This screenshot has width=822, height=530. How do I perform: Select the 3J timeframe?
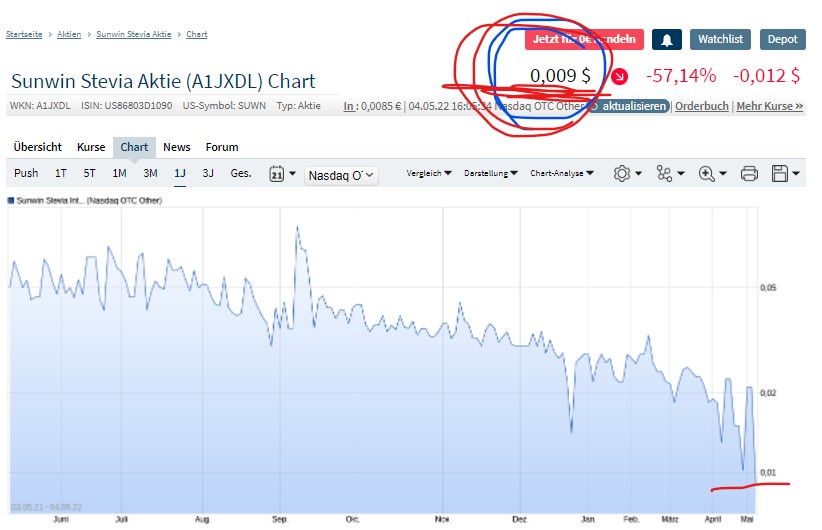(x=208, y=173)
